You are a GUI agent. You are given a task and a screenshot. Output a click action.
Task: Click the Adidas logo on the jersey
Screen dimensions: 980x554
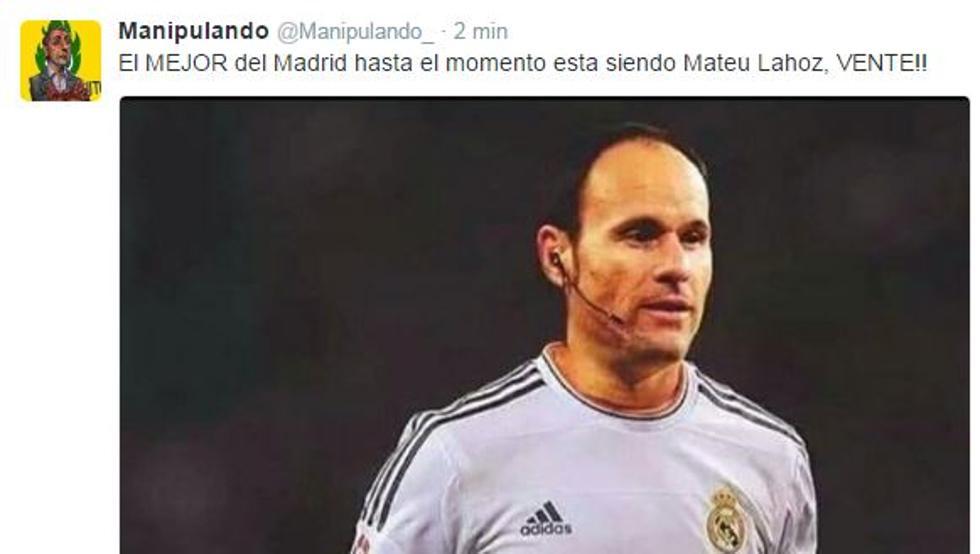546,518
